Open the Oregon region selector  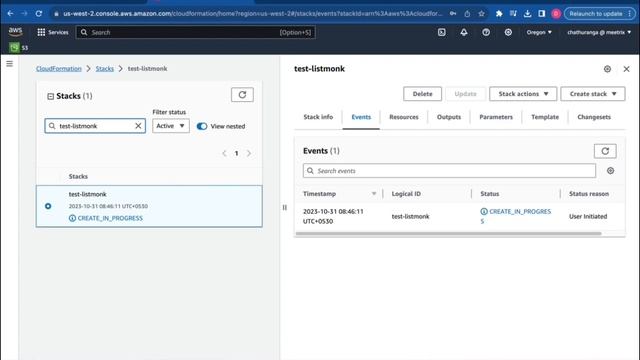point(539,32)
